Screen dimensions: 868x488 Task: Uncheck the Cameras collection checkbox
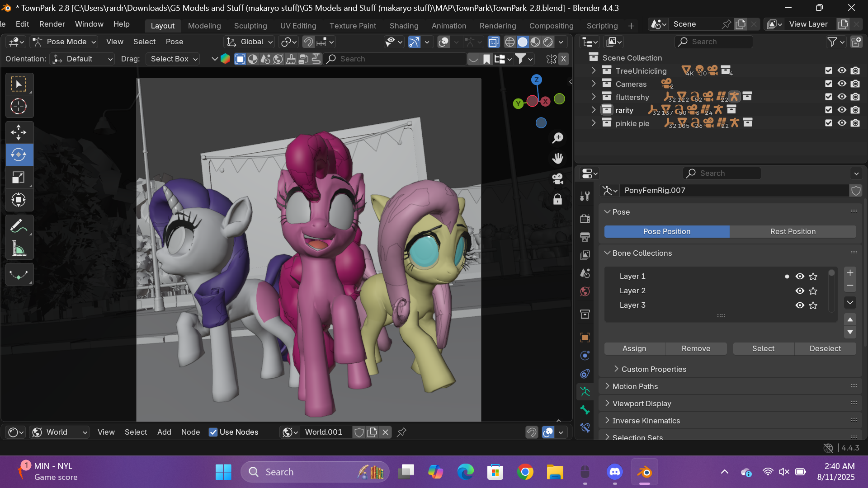tap(828, 84)
